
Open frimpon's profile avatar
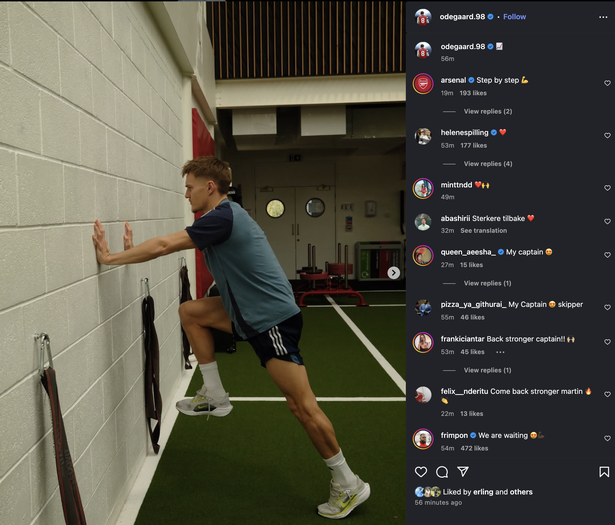(423, 439)
